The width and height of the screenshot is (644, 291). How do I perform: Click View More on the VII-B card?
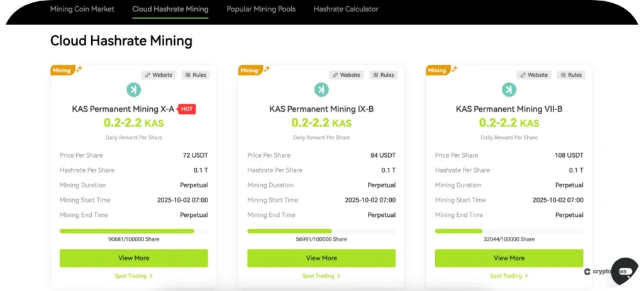(x=509, y=258)
